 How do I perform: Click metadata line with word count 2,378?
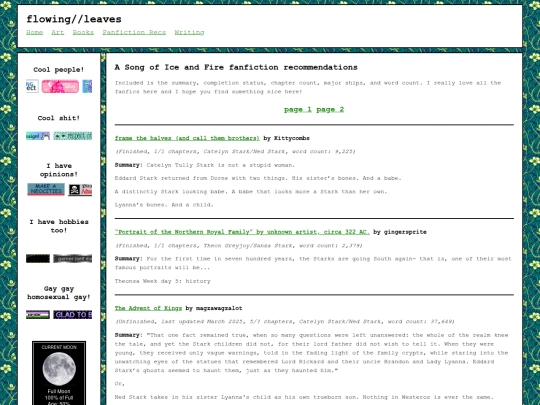[x=239, y=246]
